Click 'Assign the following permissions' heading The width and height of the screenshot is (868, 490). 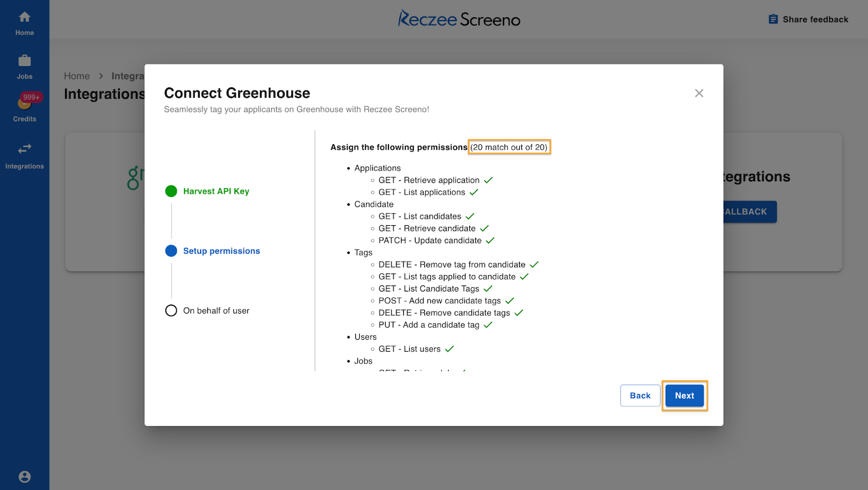point(399,147)
